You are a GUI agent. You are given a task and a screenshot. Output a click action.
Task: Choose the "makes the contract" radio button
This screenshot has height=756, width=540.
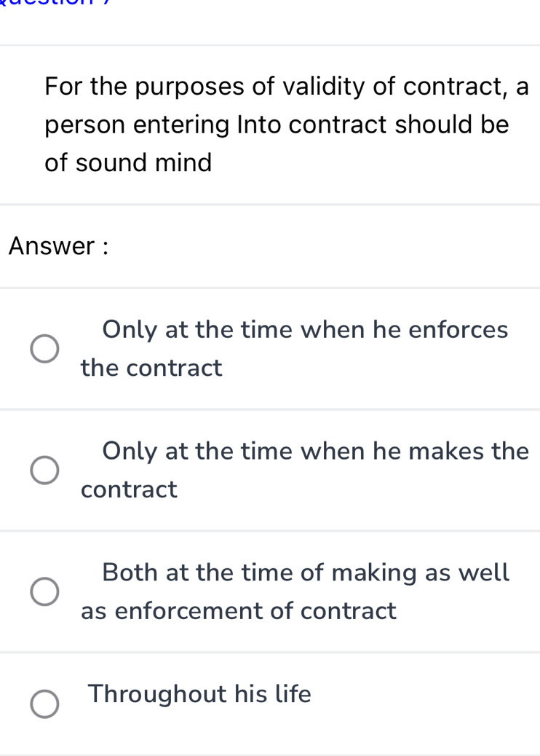click(44, 470)
